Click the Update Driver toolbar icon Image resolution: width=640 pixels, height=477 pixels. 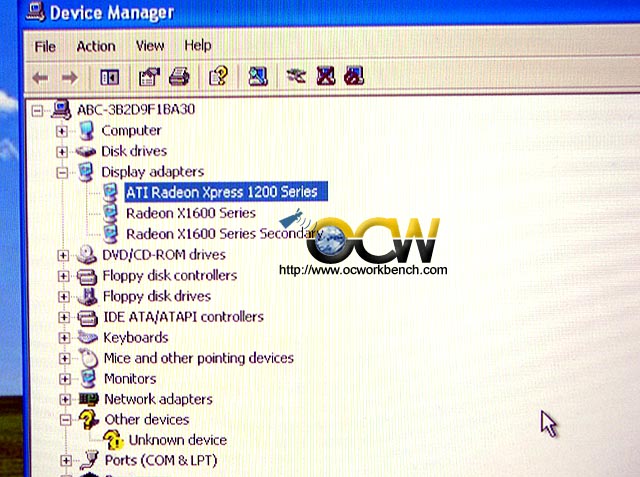coord(296,75)
